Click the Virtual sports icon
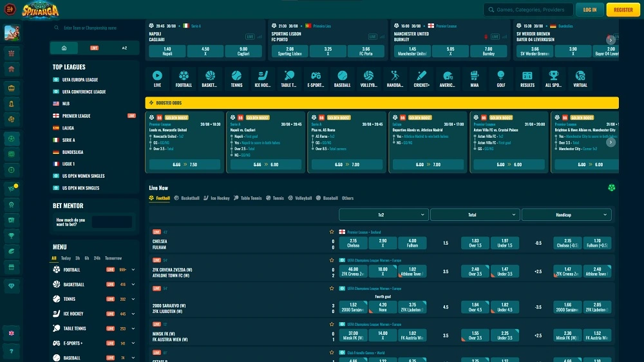 click(x=580, y=78)
